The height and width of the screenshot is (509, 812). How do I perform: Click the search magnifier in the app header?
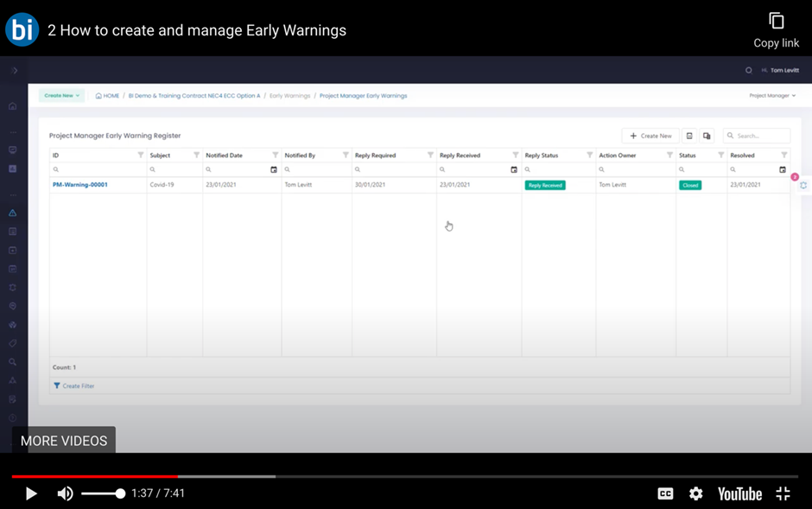click(749, 70)
